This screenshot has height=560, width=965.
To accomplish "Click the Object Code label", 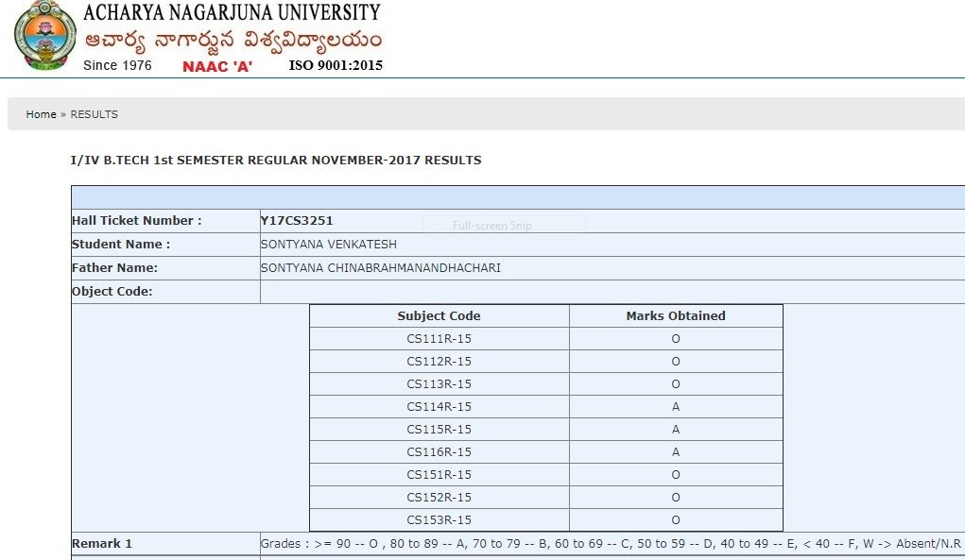I will click(x=112, y=292).
